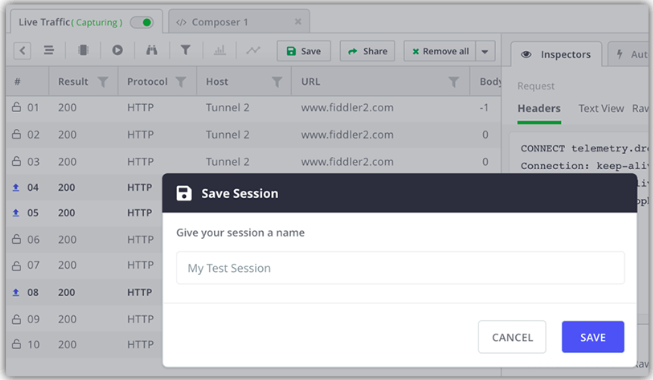Click the back chevron toolbar icon

click(x=22, y=51)
